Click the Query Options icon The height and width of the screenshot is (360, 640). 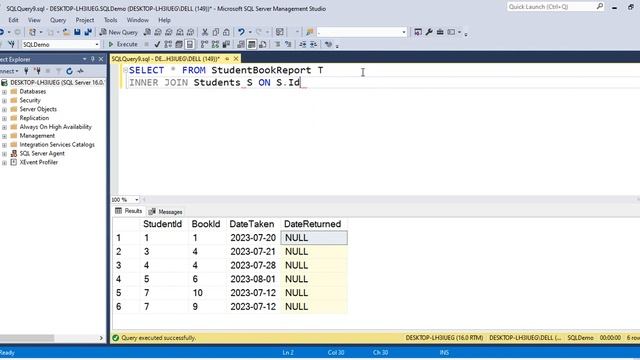point(179,44)
